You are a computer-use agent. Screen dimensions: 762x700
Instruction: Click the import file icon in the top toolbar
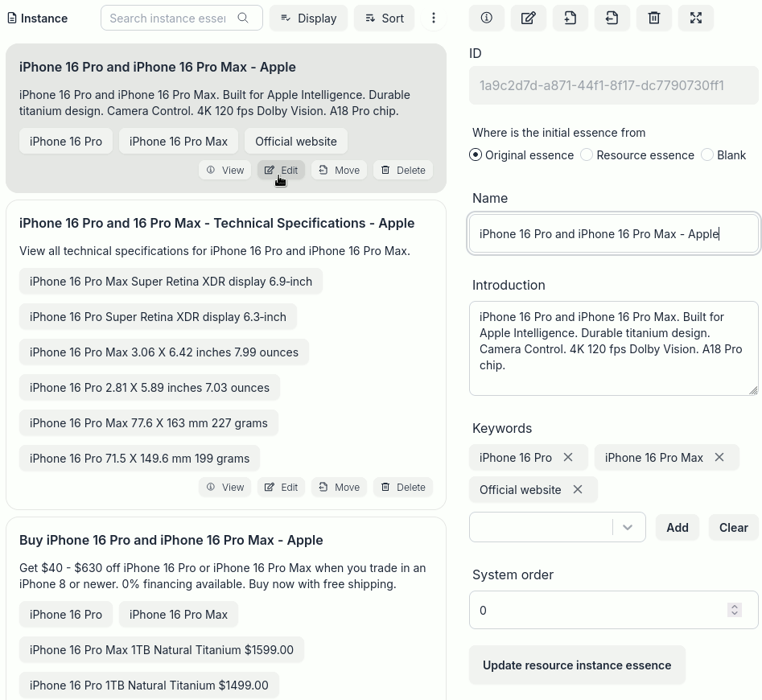[570, 18]
